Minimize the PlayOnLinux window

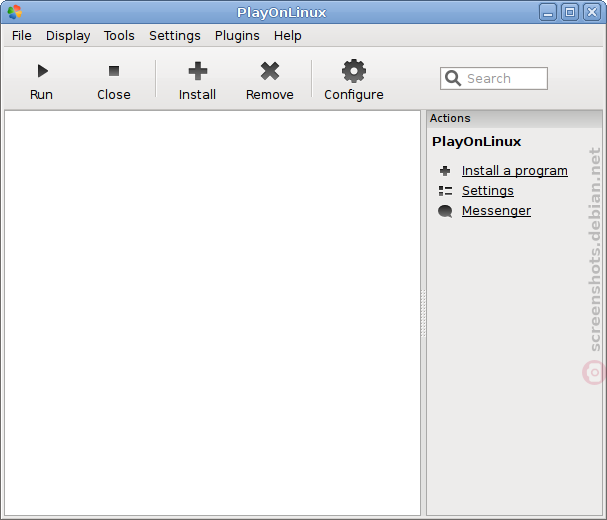[548, 12]
